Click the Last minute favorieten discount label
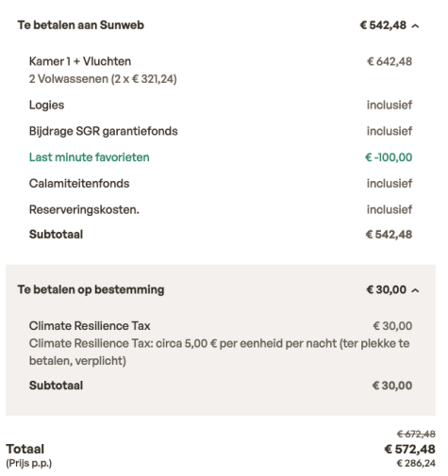Image resolution: width=448 pixels, height=476 pixels. [90, 157]
